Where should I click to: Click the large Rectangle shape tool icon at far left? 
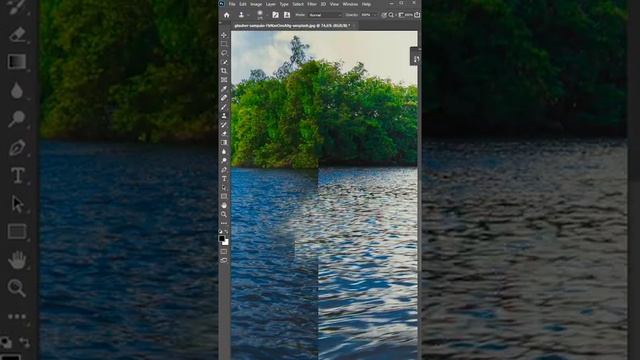17,231
